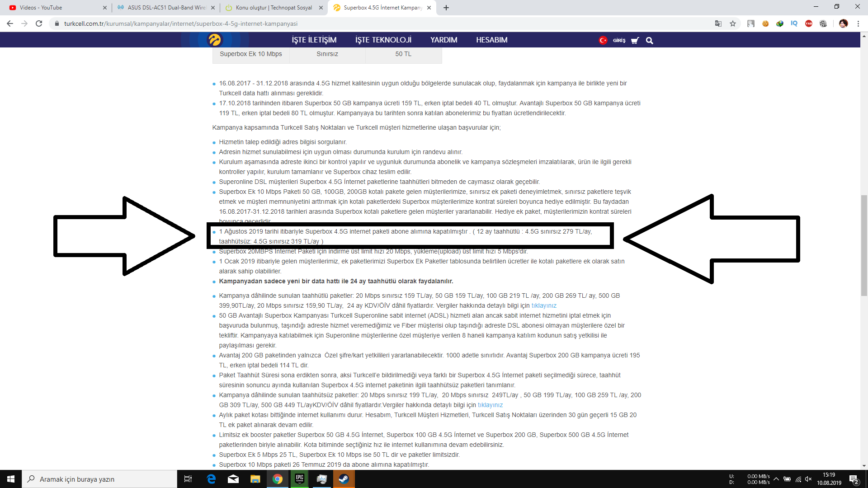Close the Videos - YouTube tab
The height and width of the screenshot is (488, 868).
(x=105, y=8)
